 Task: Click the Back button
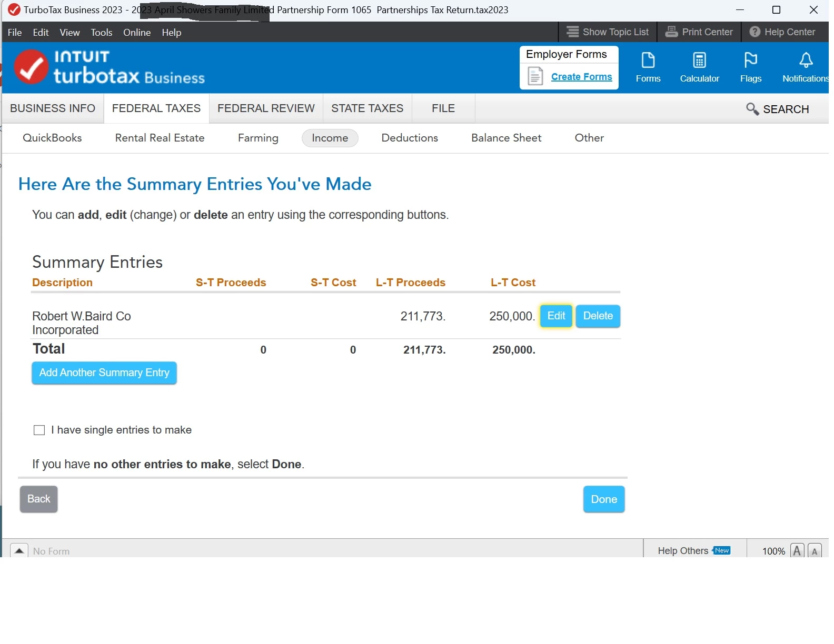[x=38, y=499]
